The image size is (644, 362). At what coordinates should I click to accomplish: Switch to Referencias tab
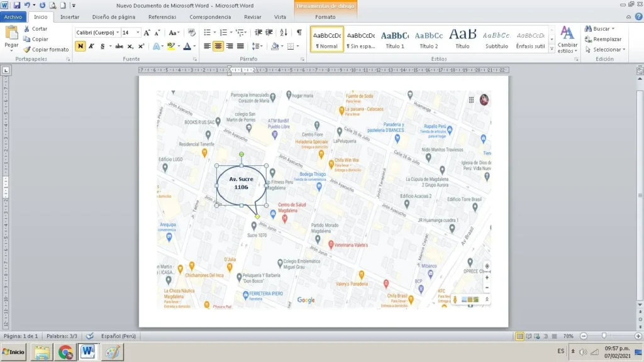coord(162,17)
